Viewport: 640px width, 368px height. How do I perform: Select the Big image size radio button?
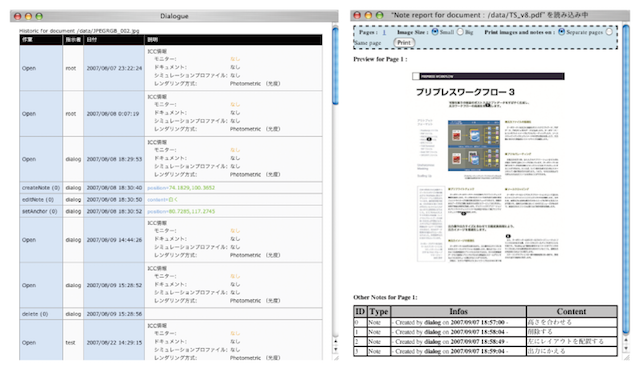pos(460,31)
